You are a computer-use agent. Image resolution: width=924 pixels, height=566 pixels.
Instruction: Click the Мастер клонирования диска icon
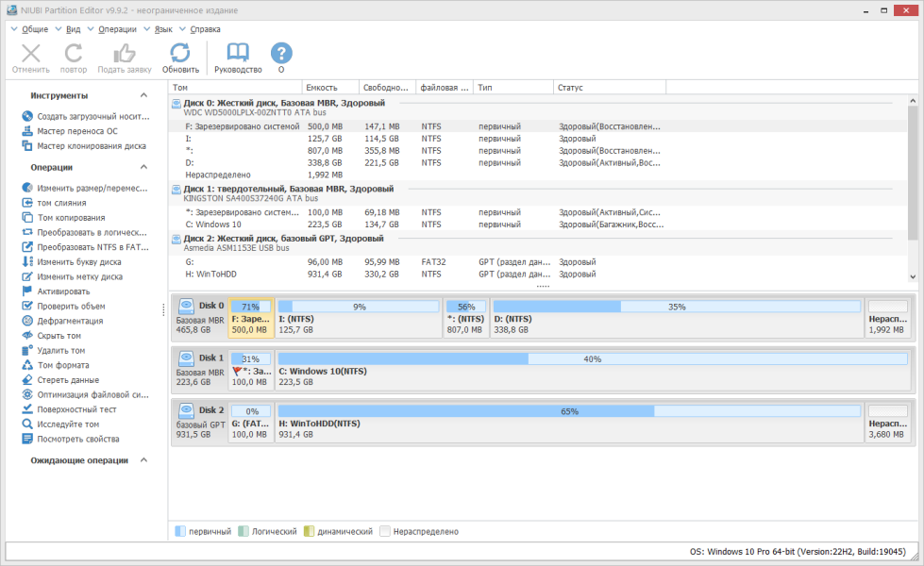pos(27,145)
